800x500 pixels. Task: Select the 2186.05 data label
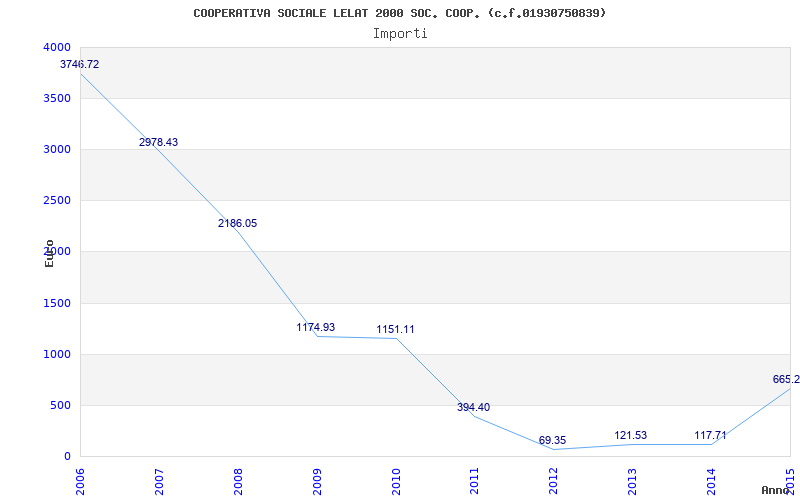click(x=238, y=223)
